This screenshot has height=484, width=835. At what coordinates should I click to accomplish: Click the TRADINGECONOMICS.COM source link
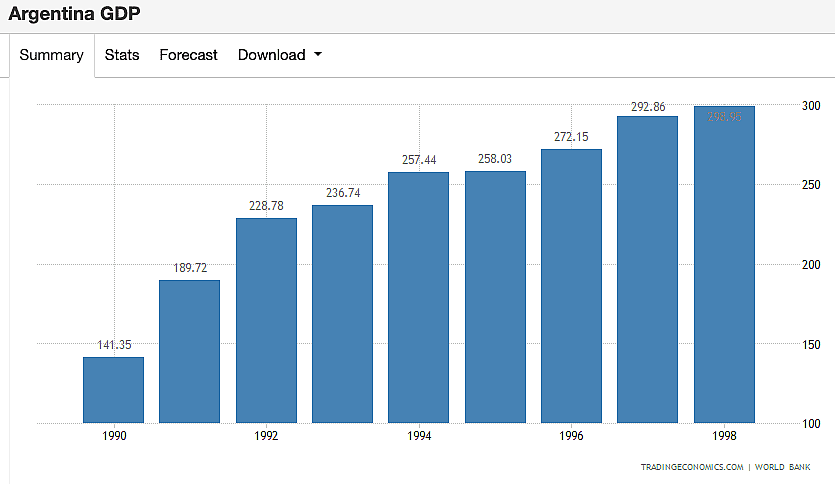tap(693, 467)
